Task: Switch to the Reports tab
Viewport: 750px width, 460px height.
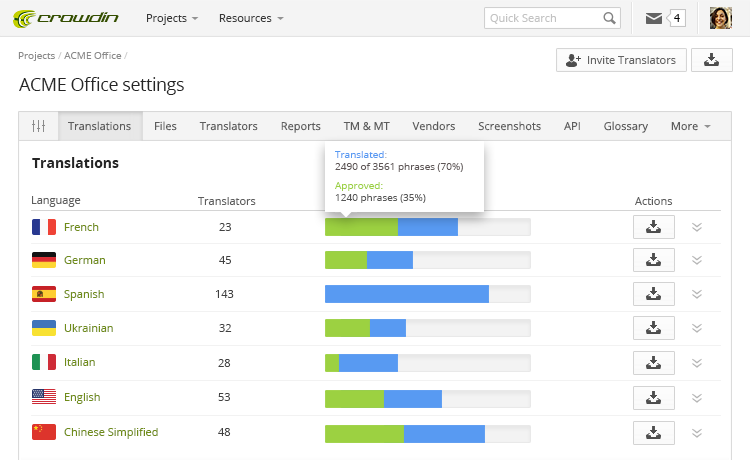Action: click(300, 126)
